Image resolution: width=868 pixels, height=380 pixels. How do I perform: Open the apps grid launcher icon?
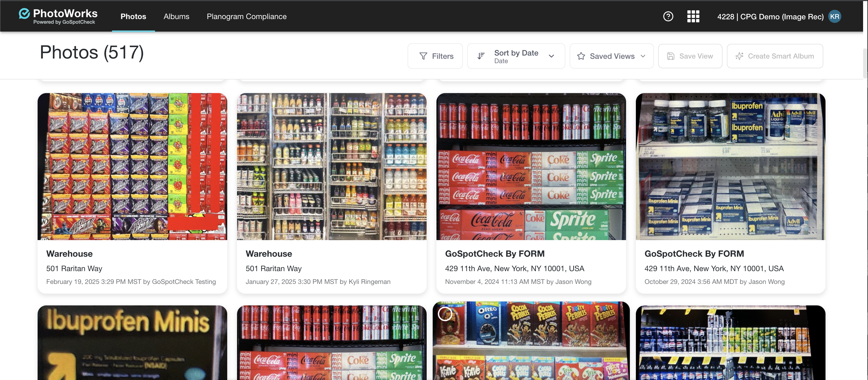tap(693, 17)
